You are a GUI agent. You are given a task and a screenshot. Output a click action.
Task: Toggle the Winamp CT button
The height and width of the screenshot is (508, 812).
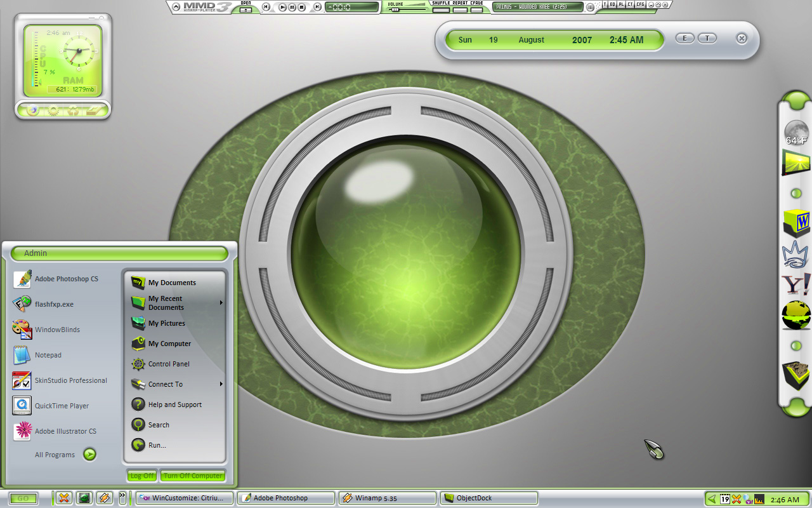point(630,4)
